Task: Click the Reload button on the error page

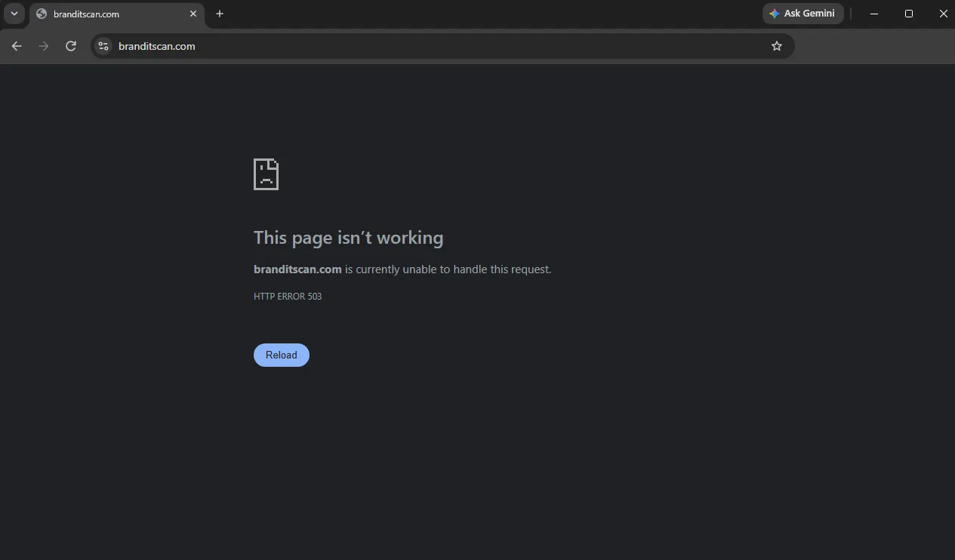Action: [281, 355]
